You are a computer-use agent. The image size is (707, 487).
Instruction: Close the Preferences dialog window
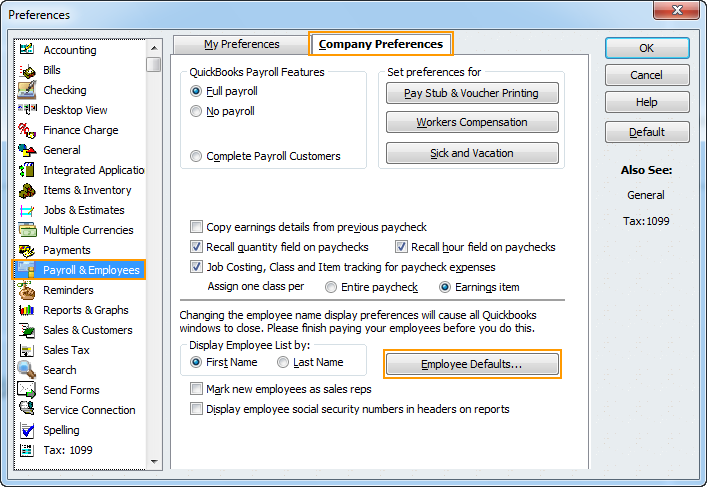tap(676, 10)
